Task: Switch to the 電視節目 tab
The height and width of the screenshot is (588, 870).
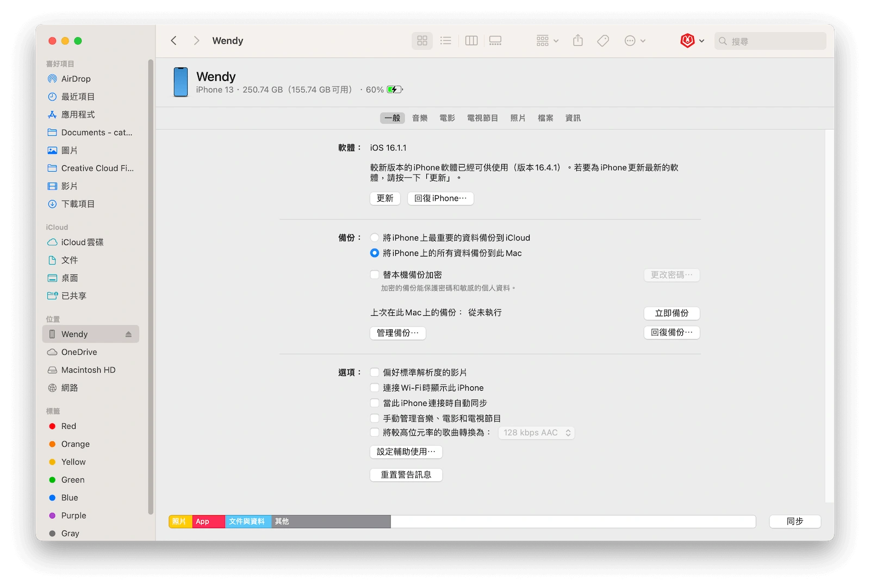Action: (x=483, y=118)
